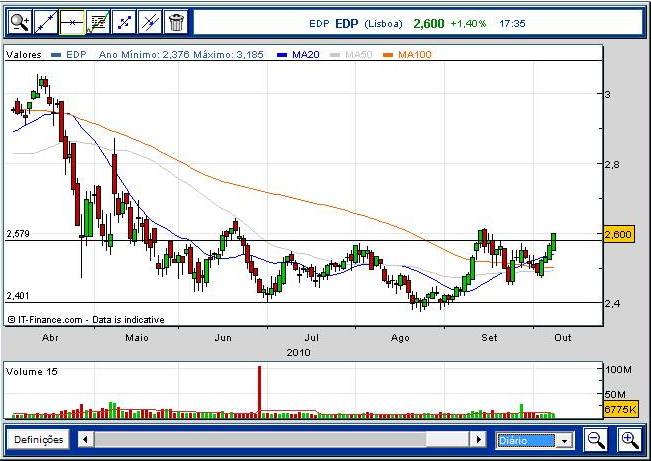This screenshot has width=651, height=461.
Task: Click the Abr month label on time axis
Action: (50, 338)
